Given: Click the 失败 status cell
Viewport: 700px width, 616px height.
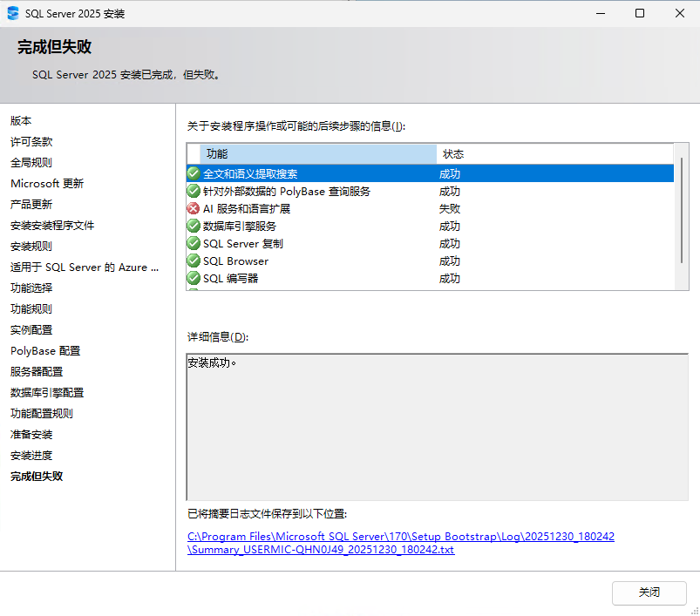Looking at the screenshot, I should click(450, 209).
